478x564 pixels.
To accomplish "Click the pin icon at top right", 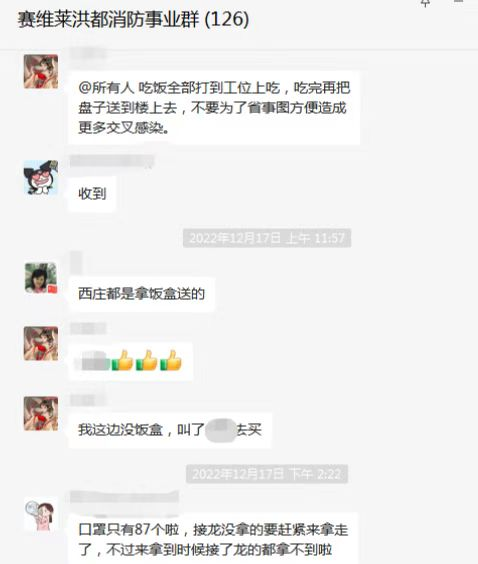I will click(x=425, y=3).
